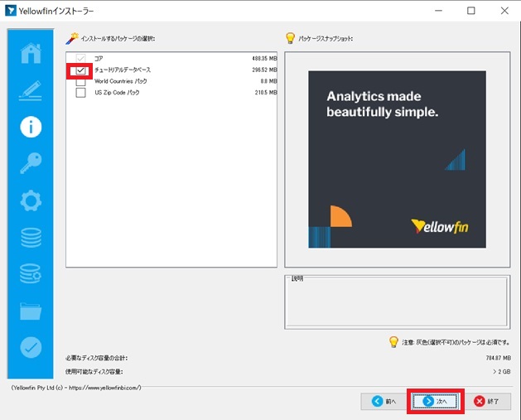Click the pen license-agreement step icon
The width and height of the screenshot is (521, 420).
click(x=31, y=90)
